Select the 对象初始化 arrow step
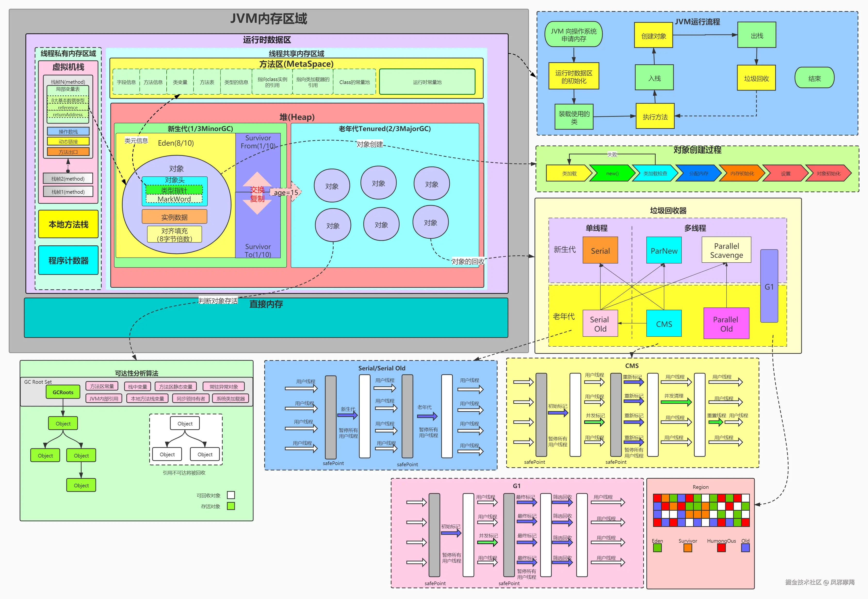The height and width of the screenshot is (599, 868). (828, 173)
